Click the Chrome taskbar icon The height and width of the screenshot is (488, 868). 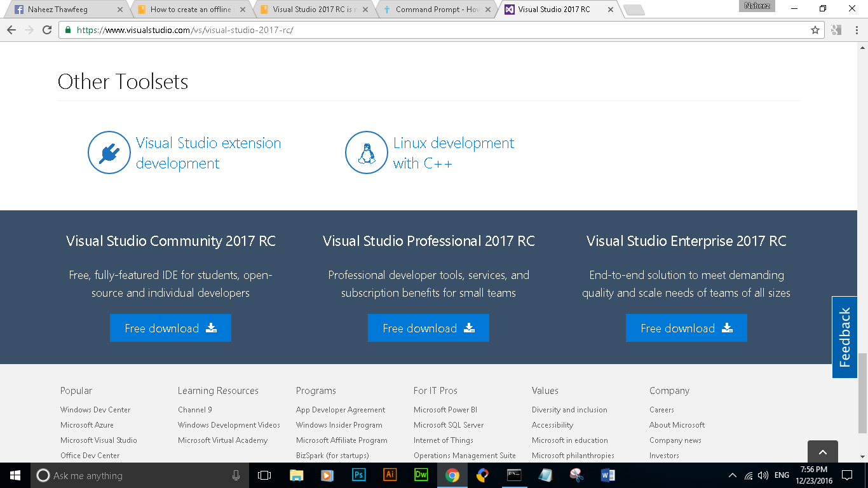point(452,475)
